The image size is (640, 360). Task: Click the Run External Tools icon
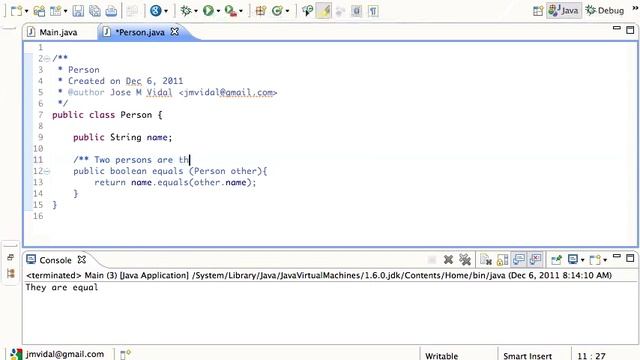(x=231, y=11)
